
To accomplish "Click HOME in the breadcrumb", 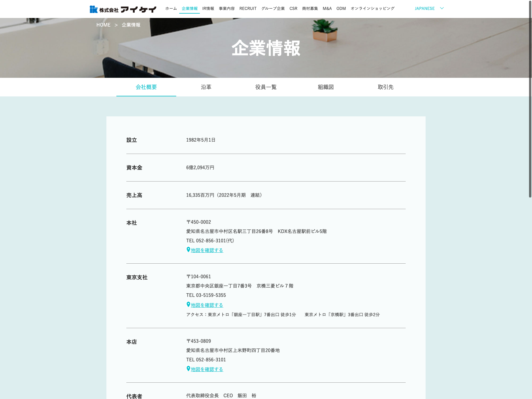I will click(103, 25).
